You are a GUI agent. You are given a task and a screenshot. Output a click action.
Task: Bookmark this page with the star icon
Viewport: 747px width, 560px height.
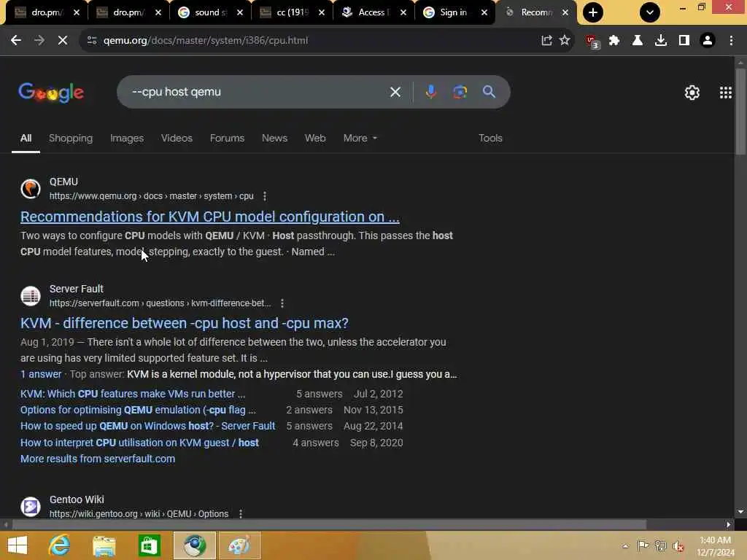click(565, 41)
